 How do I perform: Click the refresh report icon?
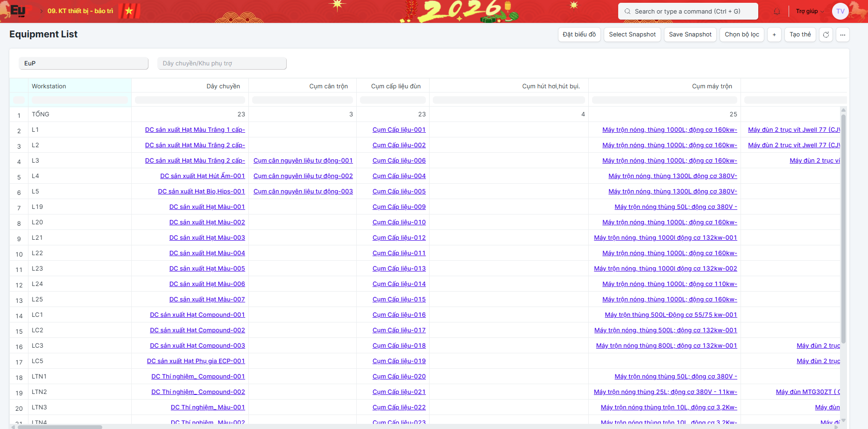pos(826,35)
